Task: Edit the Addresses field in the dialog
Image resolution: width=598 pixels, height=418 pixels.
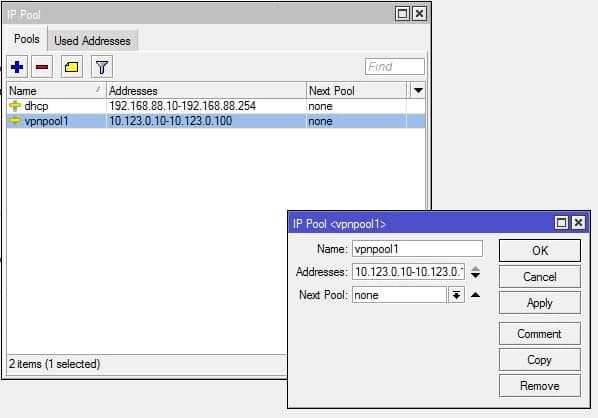Action: 408,272
